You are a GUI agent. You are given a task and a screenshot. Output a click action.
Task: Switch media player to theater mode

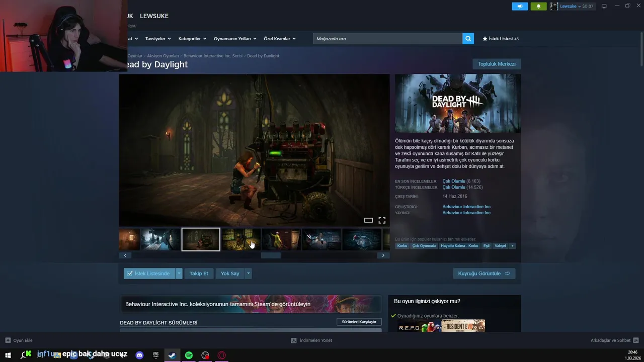tap(368, 220)
